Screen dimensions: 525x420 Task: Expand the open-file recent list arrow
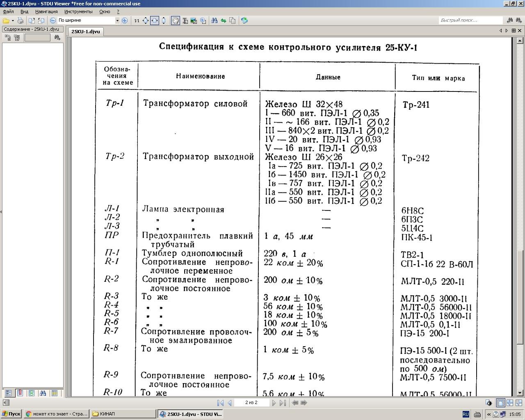click(x=13, y=21)
